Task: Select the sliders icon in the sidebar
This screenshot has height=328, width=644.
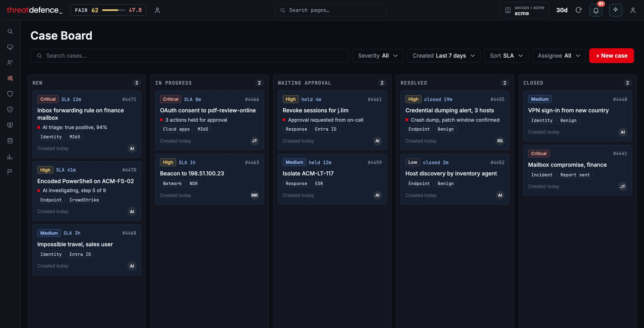Action: 10,78
